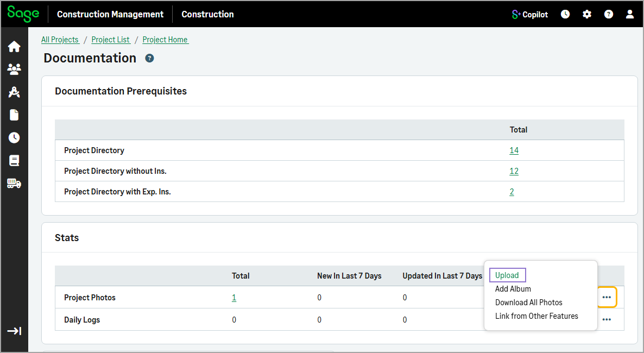Click the Sage logo
The image size is (644, 353).
point(23,14)
